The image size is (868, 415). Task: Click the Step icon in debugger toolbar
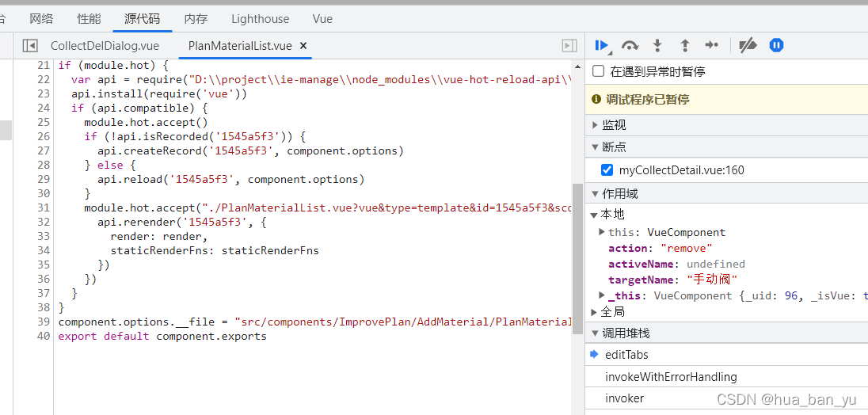pyautogui.click(x=711, y=45)
